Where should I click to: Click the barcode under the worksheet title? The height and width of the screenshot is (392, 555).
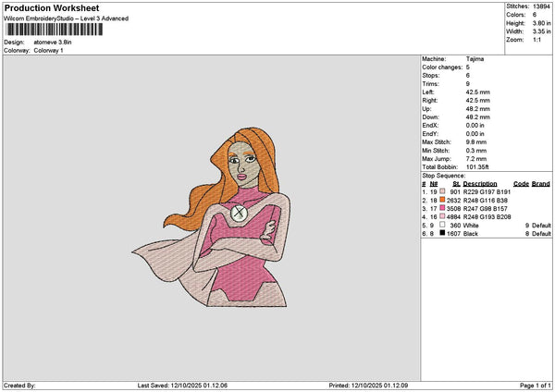tap(55, 30)
